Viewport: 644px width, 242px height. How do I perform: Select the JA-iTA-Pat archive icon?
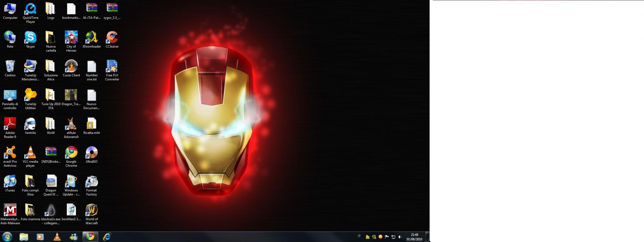click(x=92, y=11)
